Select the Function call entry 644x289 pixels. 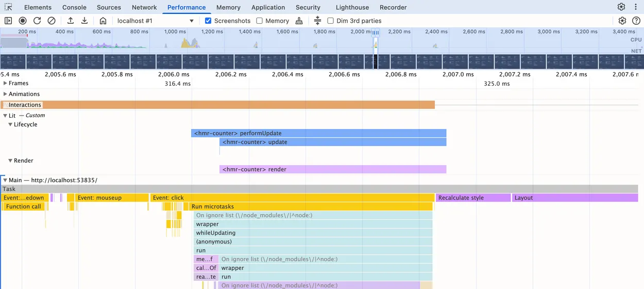point(25,206)
